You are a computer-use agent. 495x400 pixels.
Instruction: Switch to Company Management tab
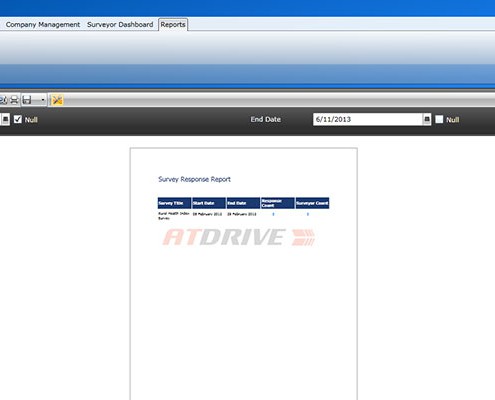(x=43, y=25)
